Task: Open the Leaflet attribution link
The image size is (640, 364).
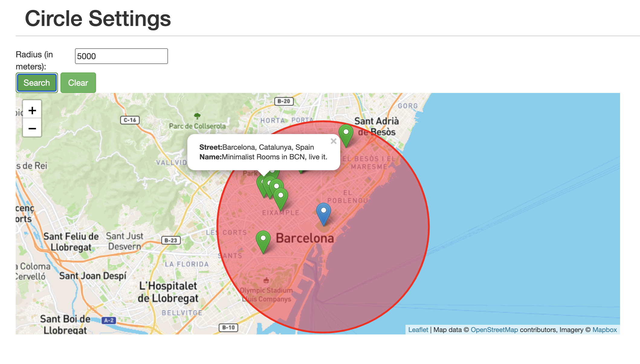Action: [418, 330]
